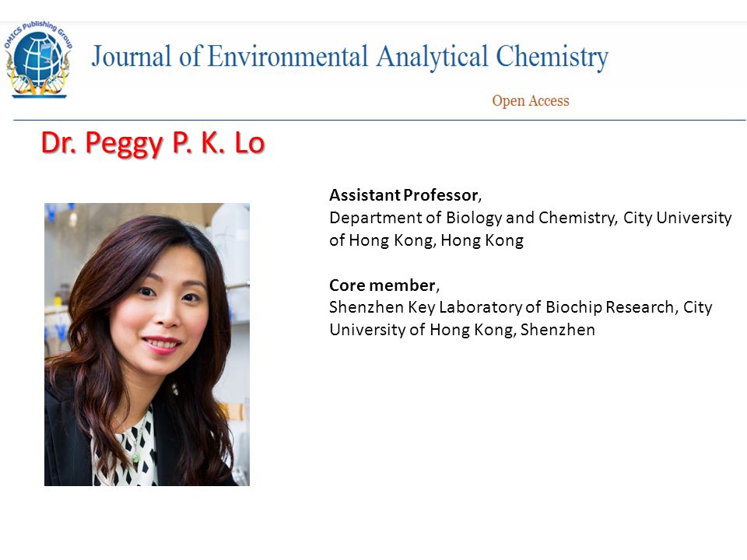This screenshot has height=560, width=747.
Task: Click the DNA helix beneath the globe
Action: coord(38,85)
